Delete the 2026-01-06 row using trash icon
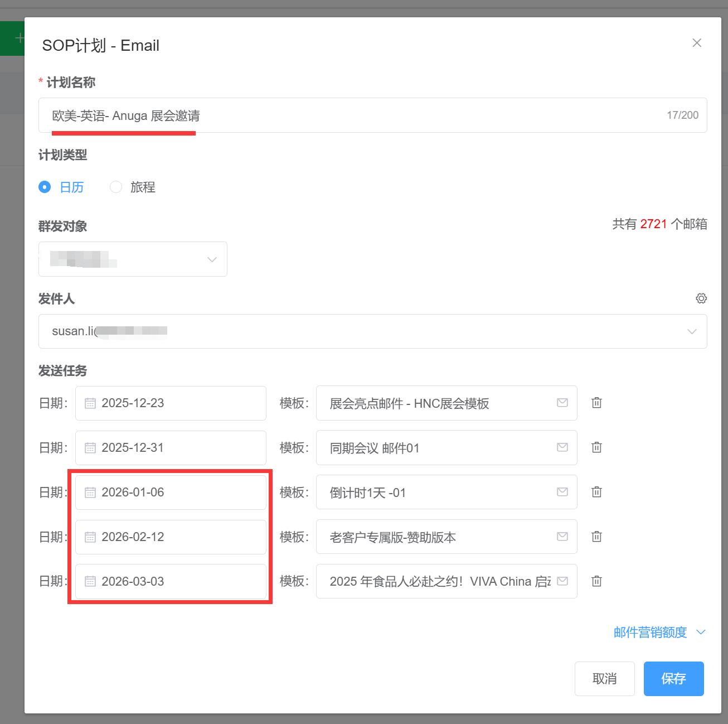728x724 pixels. 596,492
